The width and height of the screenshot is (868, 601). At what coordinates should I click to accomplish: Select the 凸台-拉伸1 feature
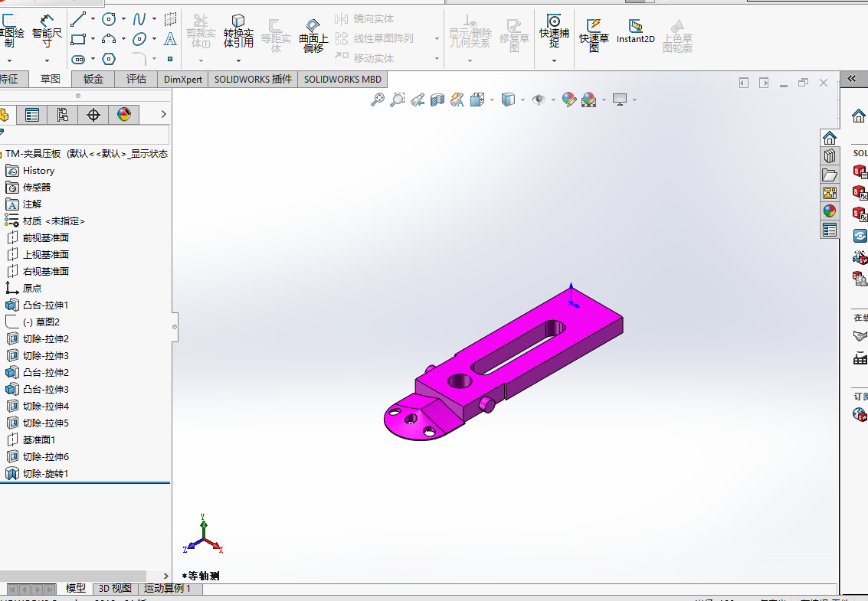[38, 305]
